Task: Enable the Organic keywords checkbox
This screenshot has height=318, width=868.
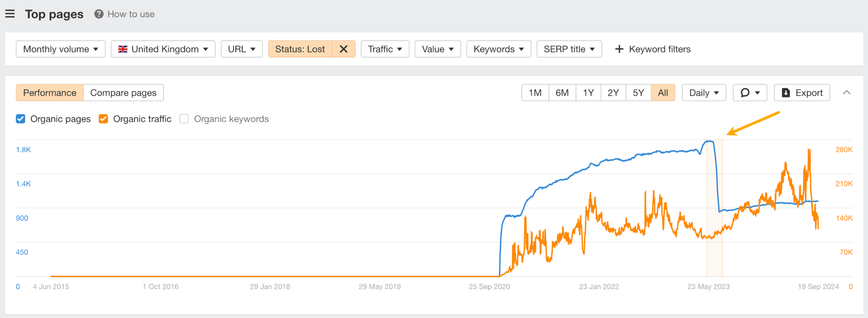Action: point(184,119)
